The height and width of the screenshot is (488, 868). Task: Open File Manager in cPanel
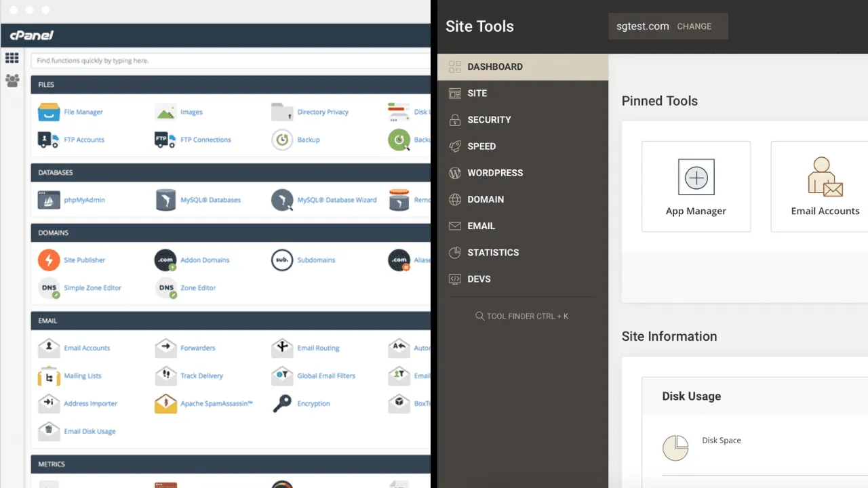(49, 112)
